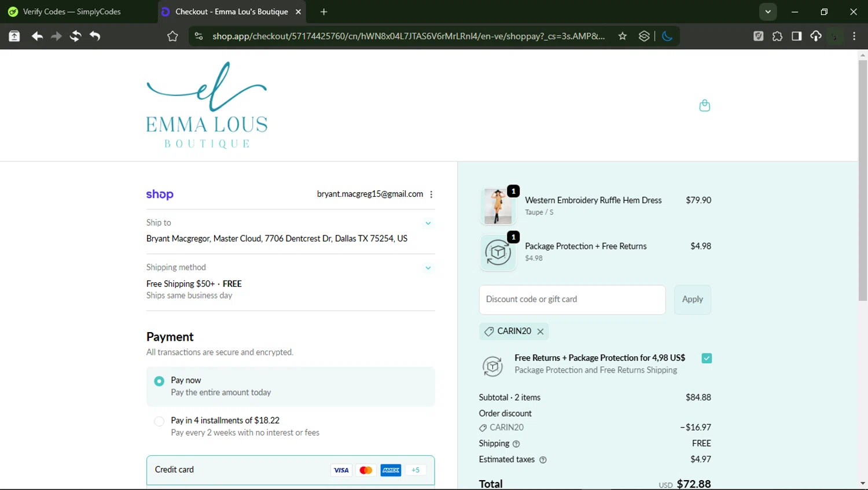Viewport: 868px width, 490px height.
Task: Click the first extension icon left of puzzle icon
Action: tap(758, 36)
